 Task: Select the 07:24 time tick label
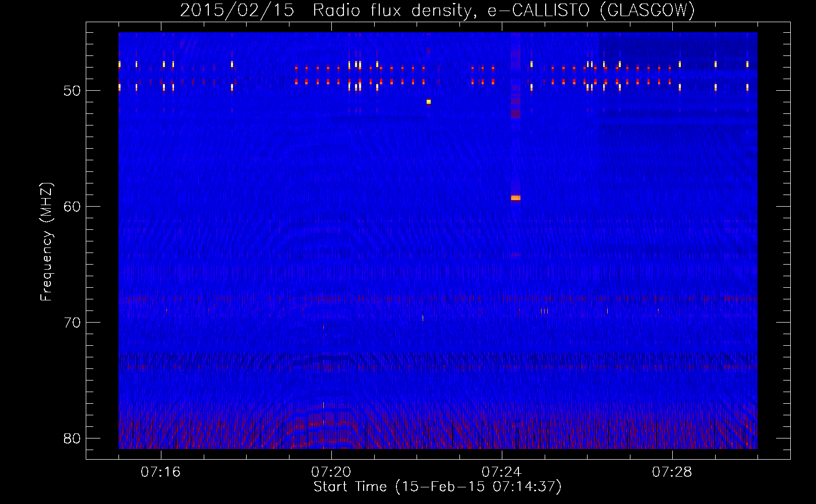point(502,472)
